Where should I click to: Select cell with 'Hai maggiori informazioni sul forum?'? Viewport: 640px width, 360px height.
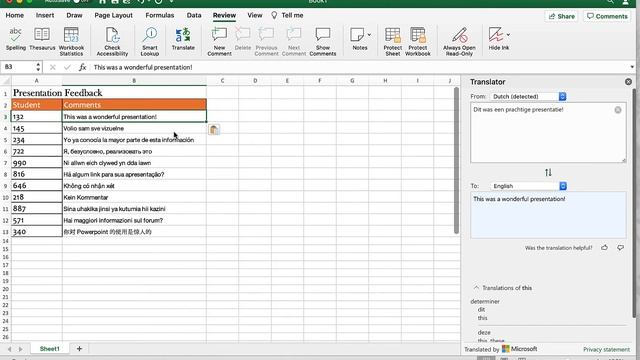pos(134,220)
